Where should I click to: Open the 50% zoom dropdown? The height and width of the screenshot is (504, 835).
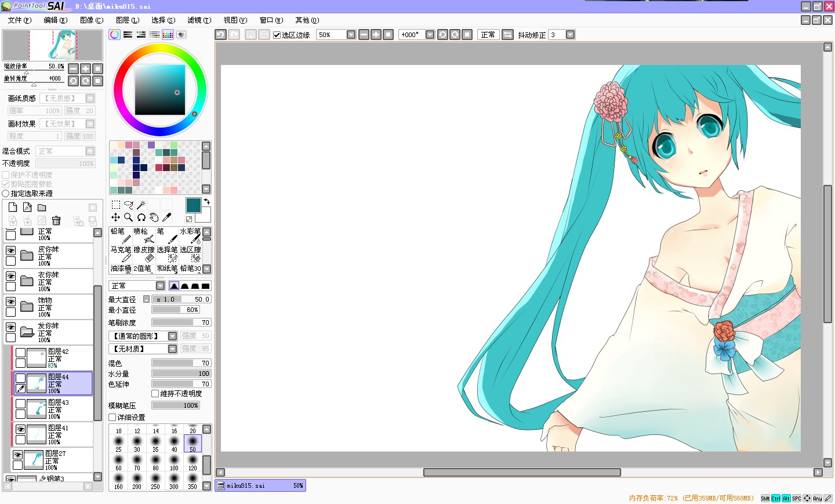[351, 35]
